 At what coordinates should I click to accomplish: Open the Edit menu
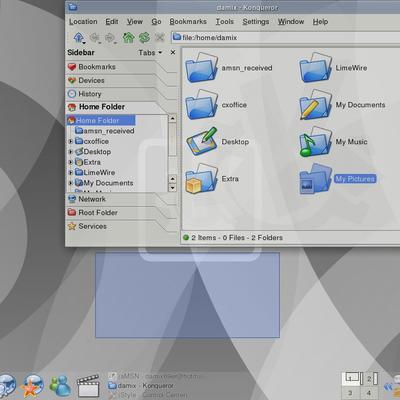click(112, 22)
